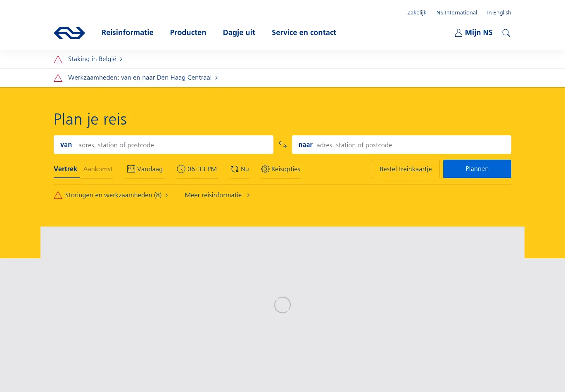Reset time with the Nu refresh icon
This screenshot has height=392, width=565.
point(235,169)
